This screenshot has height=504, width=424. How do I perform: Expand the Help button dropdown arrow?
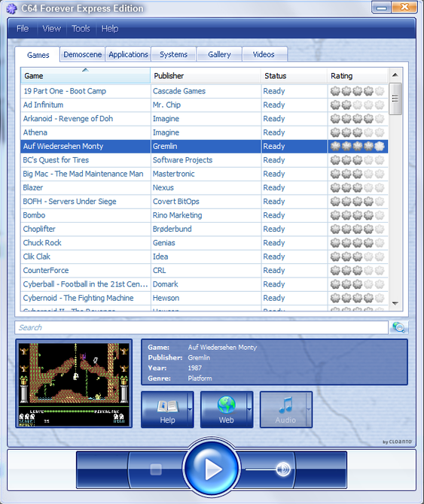(x=190, y=410)
